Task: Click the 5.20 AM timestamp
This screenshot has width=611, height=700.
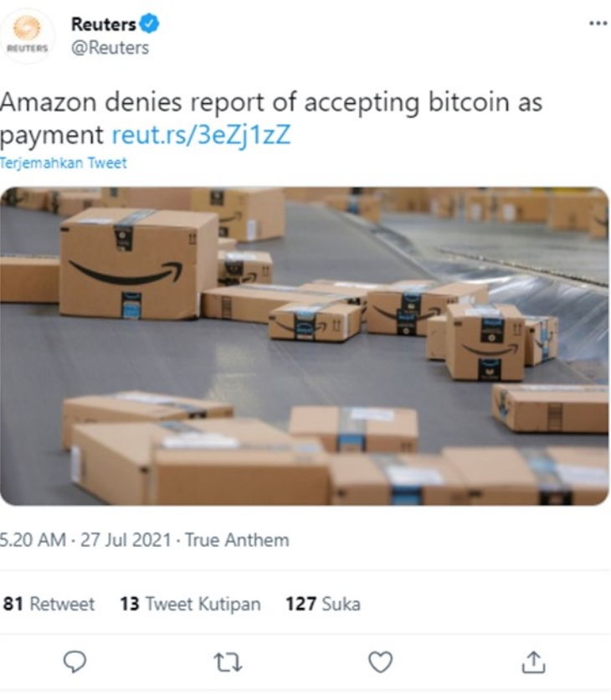Action: [33, 540]
